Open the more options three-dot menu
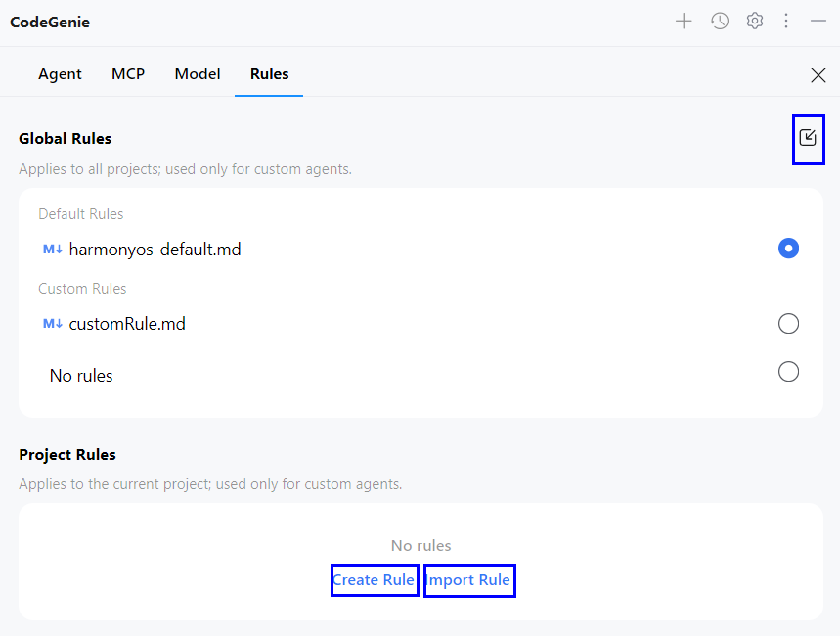Viewport: 840px width, 636px height. (786, 21)
